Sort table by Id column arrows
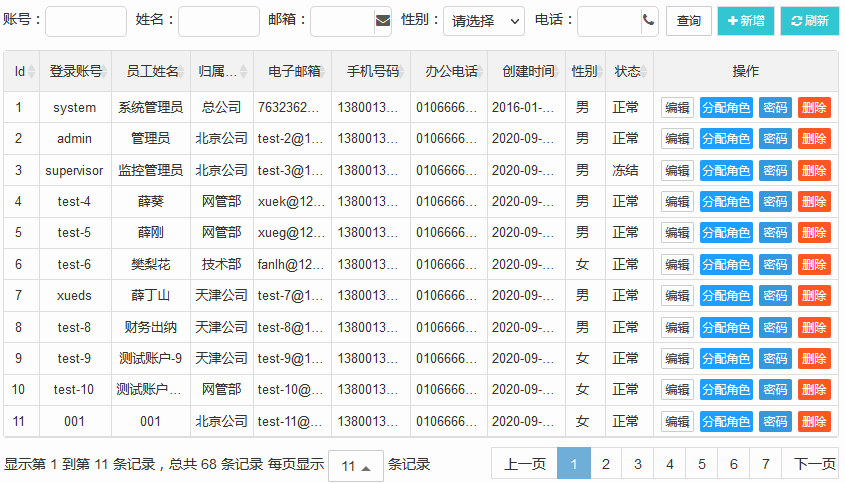This screenshot has width=845, height=483. click(31, 71)
